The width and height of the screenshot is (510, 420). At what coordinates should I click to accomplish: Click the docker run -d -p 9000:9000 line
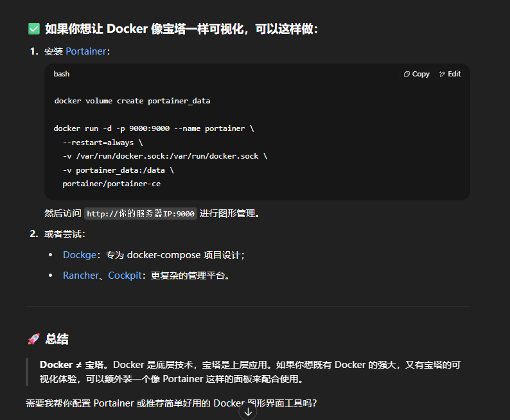(x=154, y=128)
